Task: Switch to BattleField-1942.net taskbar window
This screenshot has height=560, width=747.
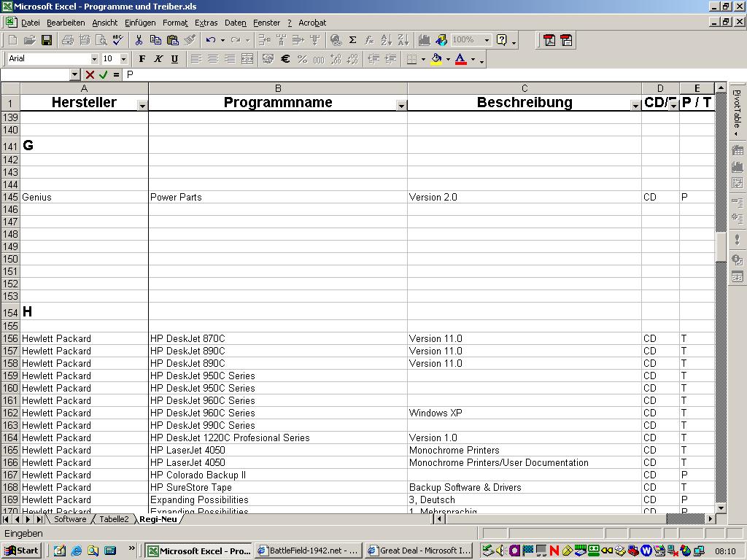Action: click(309, 551)
